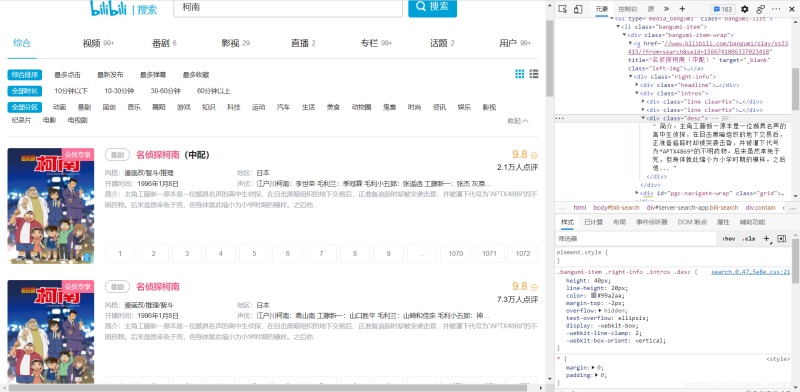Click the 名侦探柯南（中配） cover thumbnail
The image size is (800, 392).
coord(51,206)
